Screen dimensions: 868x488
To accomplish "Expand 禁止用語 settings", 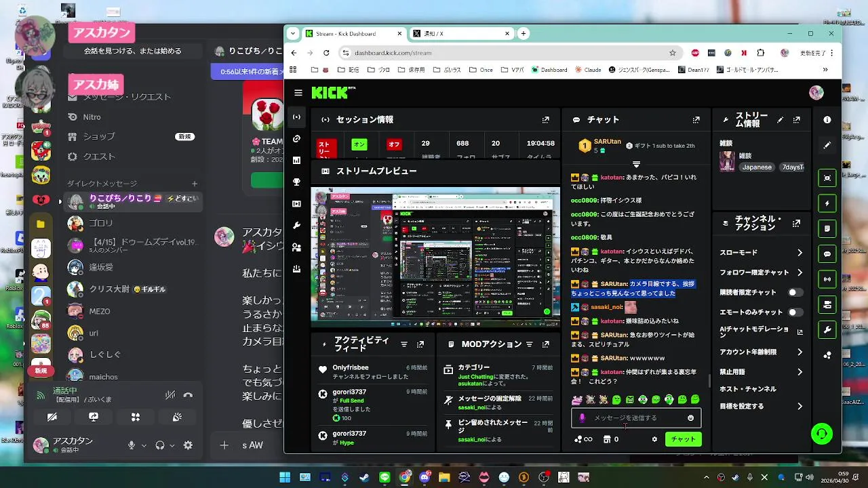I will [800, 372].
